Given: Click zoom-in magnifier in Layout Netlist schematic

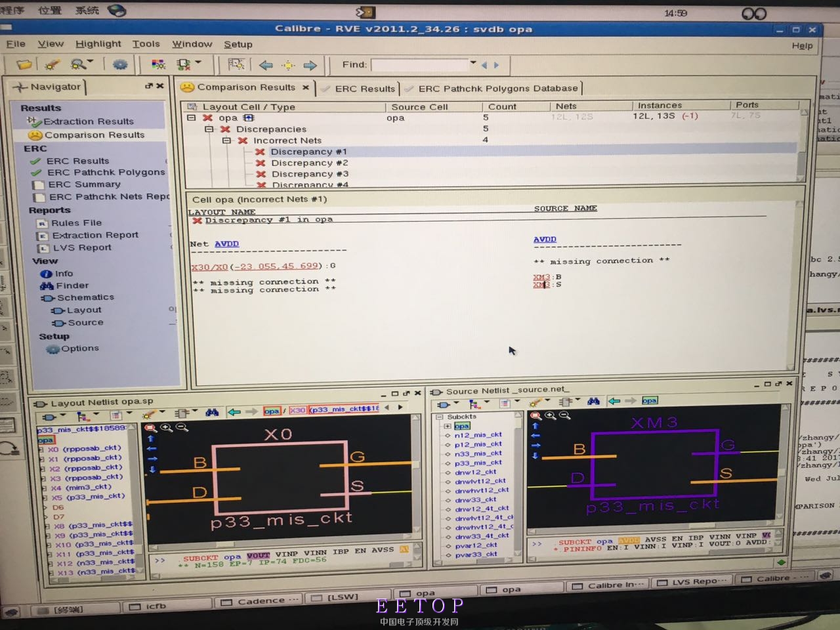Looking at the screenshot, I should pos(167,428).
